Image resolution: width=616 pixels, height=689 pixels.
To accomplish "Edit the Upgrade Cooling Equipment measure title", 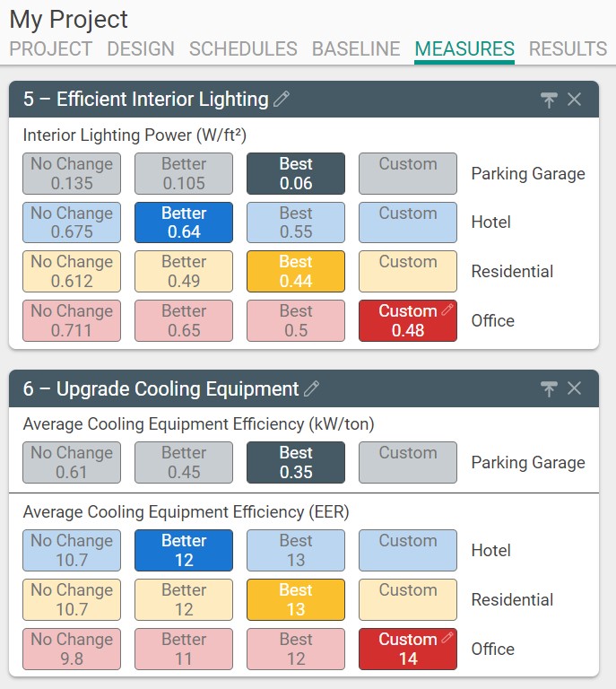I will (312, 388).
